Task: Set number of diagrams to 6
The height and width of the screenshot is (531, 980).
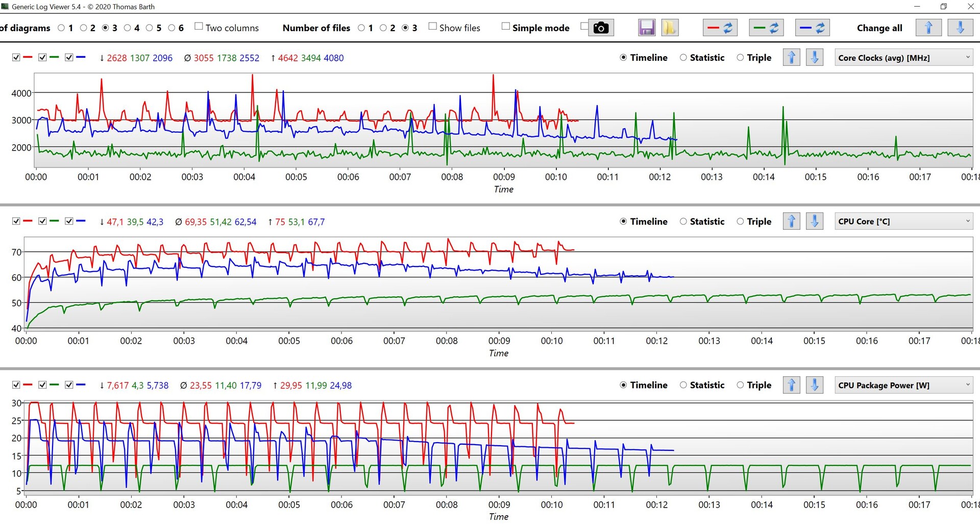Action: point(172,28)
